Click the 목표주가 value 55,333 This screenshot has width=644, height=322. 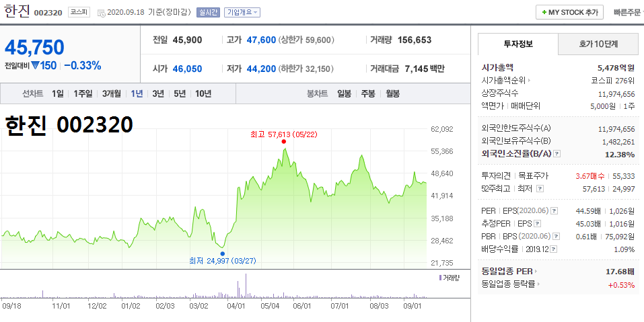coord(623,176)
